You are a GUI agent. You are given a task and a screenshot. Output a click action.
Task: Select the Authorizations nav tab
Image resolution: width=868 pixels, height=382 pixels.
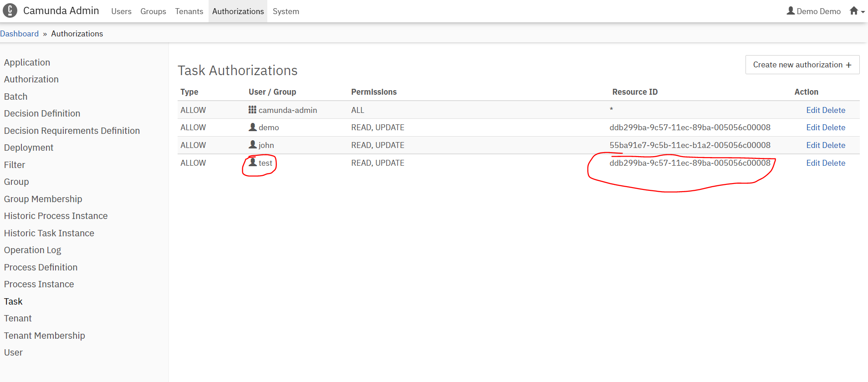pos(238,11)
